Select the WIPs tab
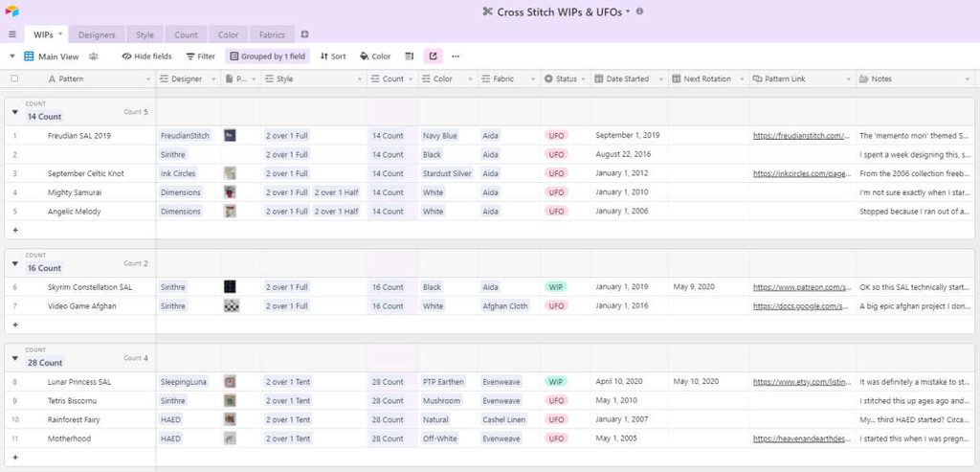Image resolution: width=980 pixels, height=472 pixels. coord(46,34)
